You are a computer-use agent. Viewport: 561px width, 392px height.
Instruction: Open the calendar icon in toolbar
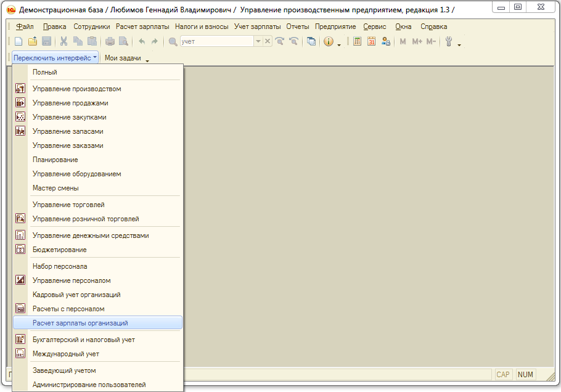coord(371,41)
